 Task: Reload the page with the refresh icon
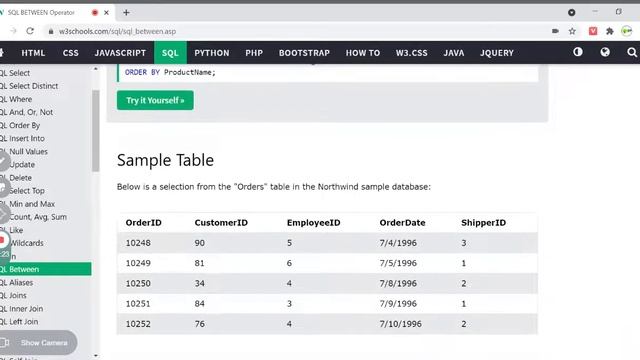(x=30, y=31)
